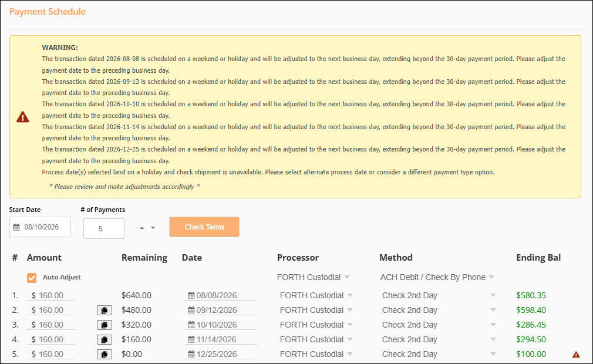
Task: Open calendar icon for 09/12/2026 date
Action: [x=191, y=310]
